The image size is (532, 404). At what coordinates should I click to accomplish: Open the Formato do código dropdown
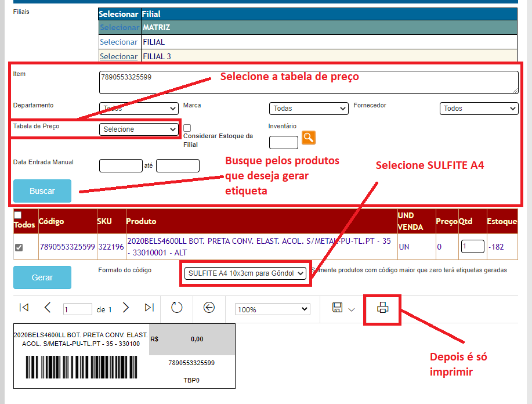245,273
